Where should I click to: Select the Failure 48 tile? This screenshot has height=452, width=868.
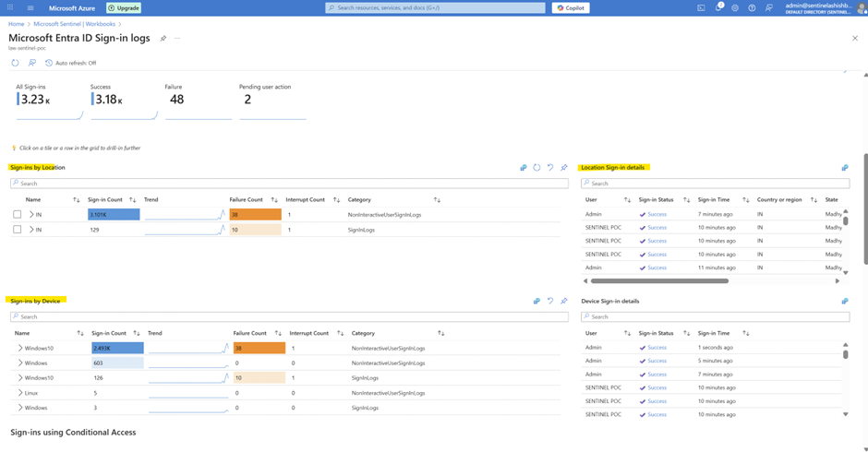pos(198,99)
